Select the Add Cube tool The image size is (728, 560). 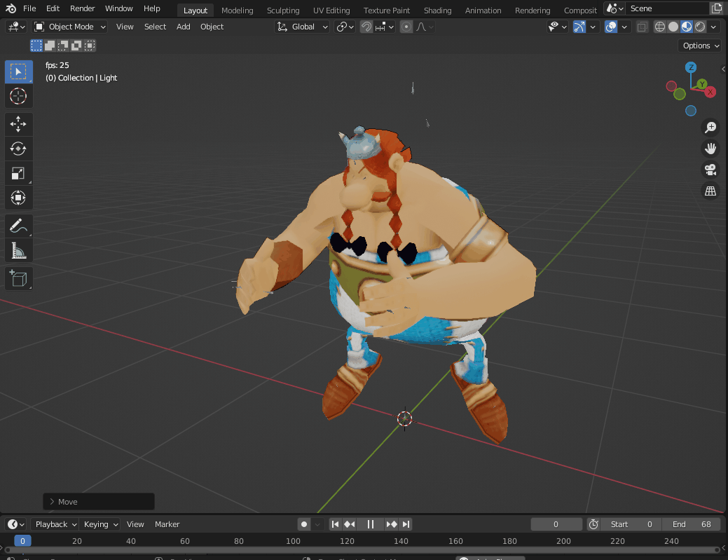point(19,279)
